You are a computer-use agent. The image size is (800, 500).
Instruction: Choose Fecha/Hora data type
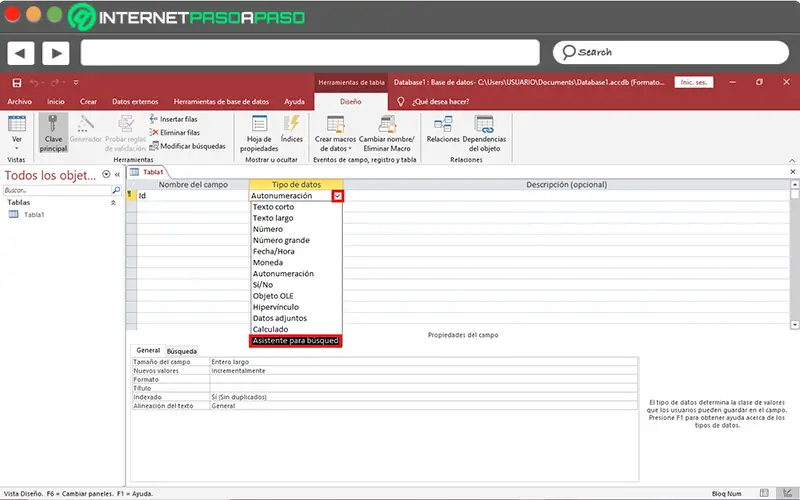[x=273, y=252]
